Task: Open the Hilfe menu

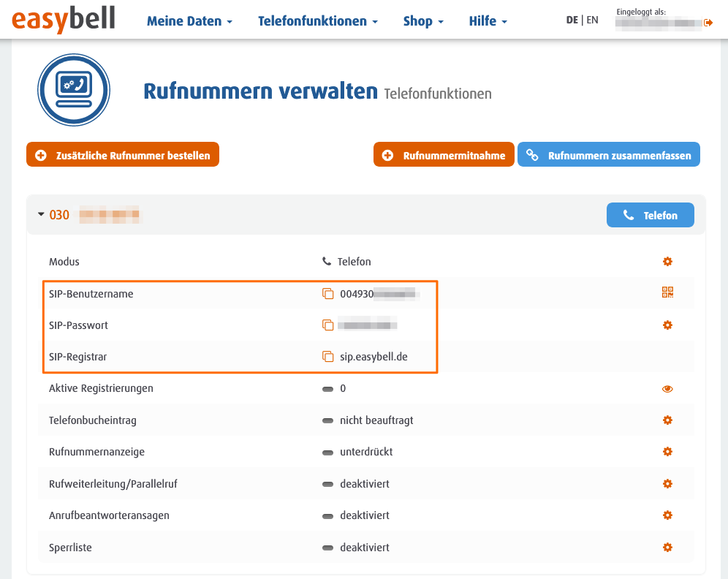Action: (x=488, y=21)
